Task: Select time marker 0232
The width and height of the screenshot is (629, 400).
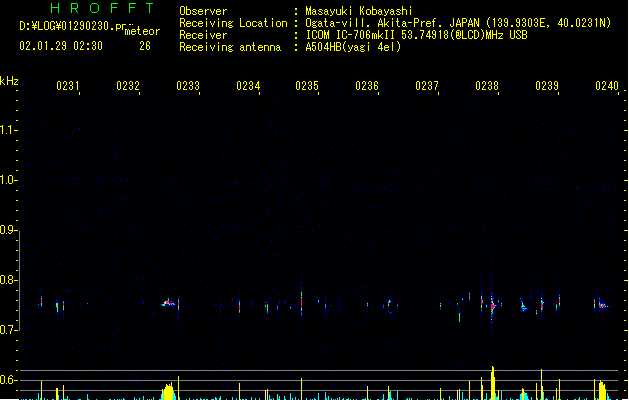Action: (x=128, y=86)
